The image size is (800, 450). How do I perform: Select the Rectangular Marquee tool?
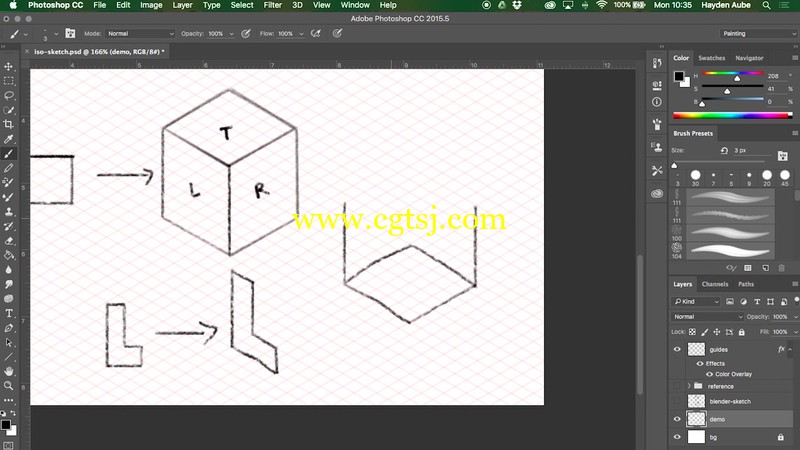tap(9, 81)
